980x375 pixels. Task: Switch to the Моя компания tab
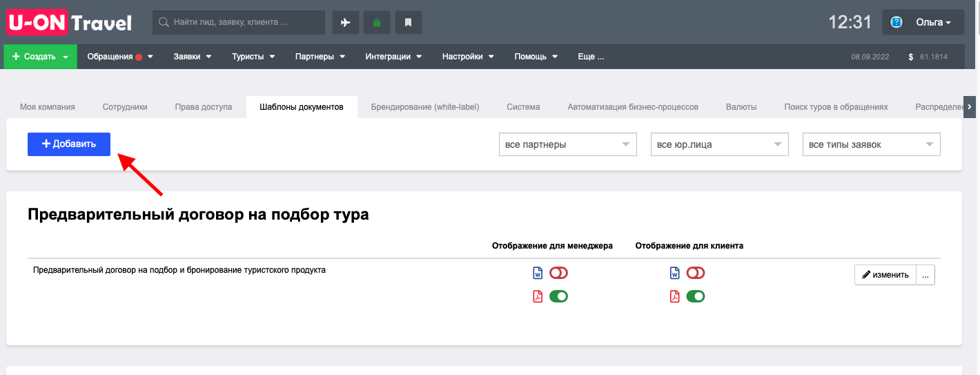coord(48,107)
